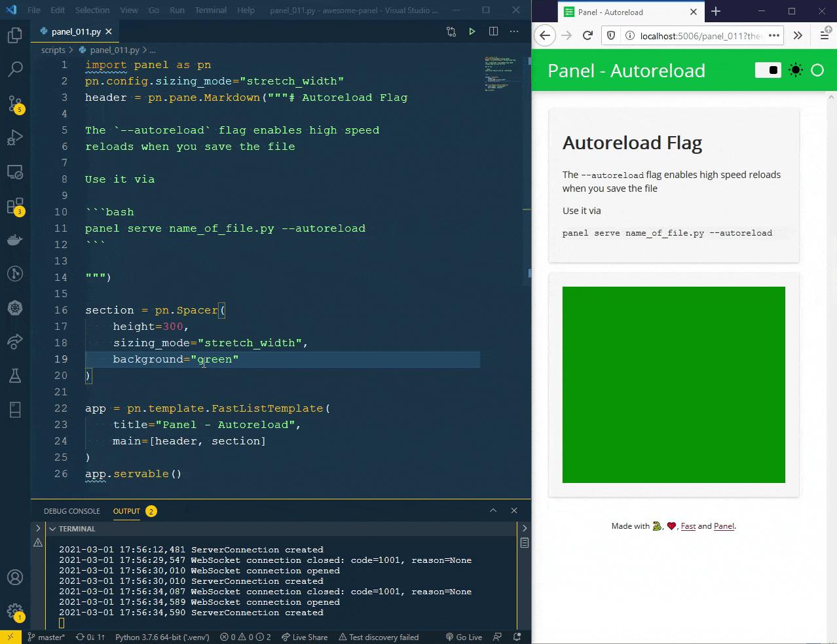
Task: Open the Remote Explorer icon
Action: pos(14,171)
